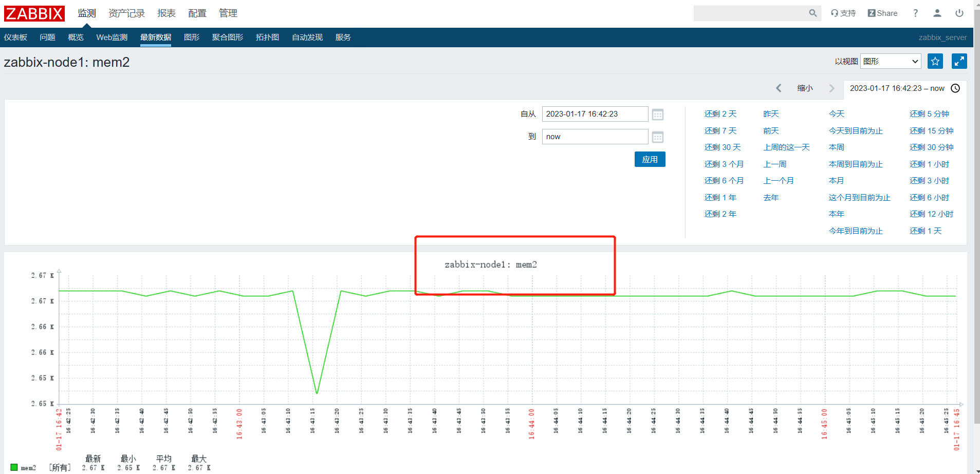Select the 最新数据 submenu tab

[156, 37]
